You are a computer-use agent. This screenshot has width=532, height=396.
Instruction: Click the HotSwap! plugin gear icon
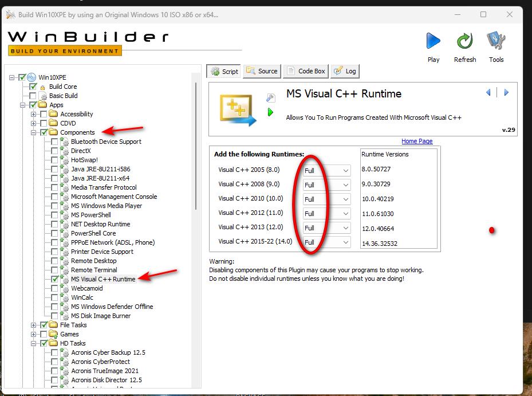(x=65, y=160)
